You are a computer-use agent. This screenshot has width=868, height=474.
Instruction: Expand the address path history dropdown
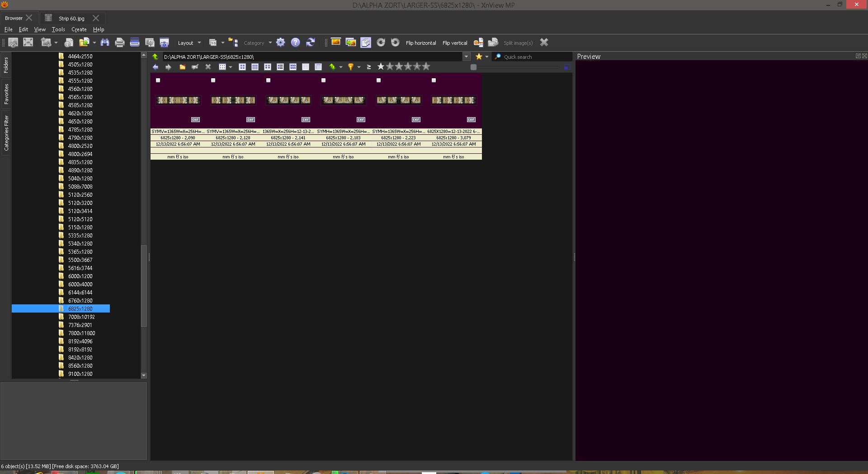466,57
